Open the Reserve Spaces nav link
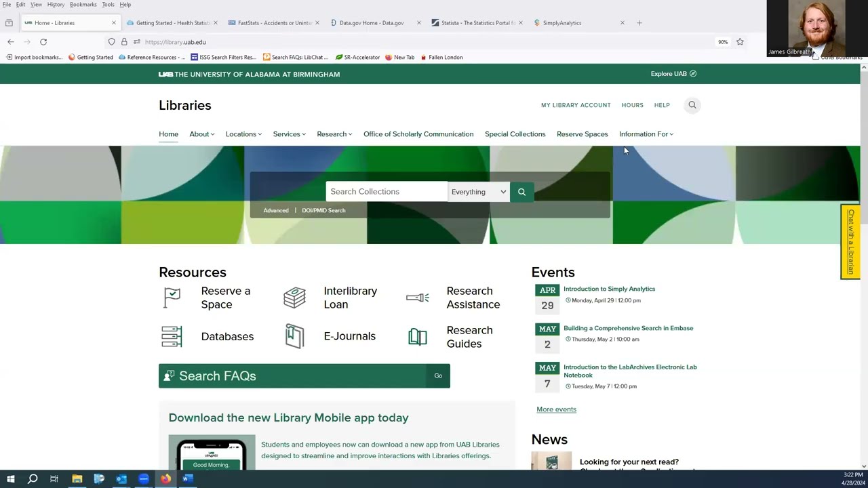Viewport: 868px width, 488px height. pos(583,134)
